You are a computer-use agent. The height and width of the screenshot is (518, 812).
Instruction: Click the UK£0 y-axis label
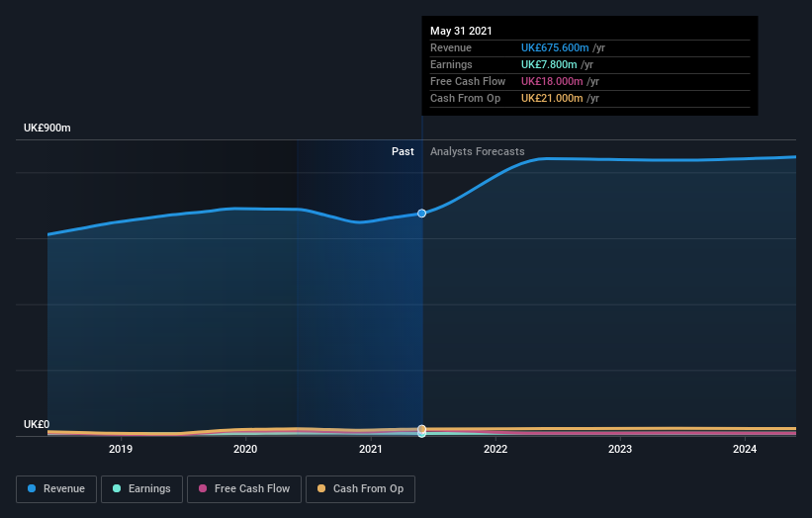click(37, 424)
